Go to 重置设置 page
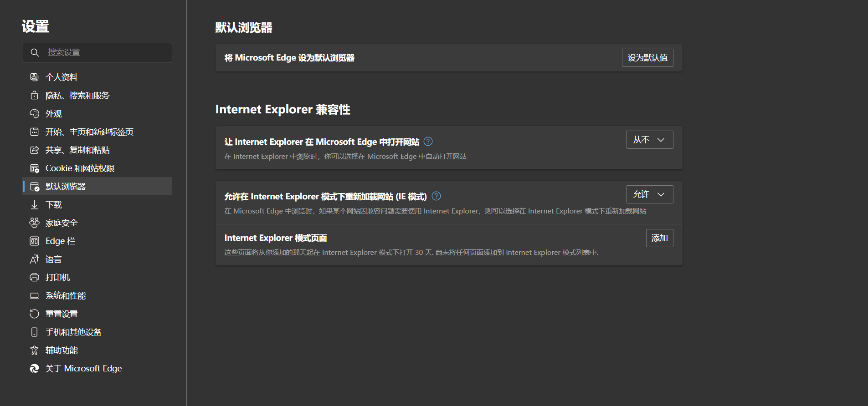This screenshot has width=868, height=406. [97, 314]
